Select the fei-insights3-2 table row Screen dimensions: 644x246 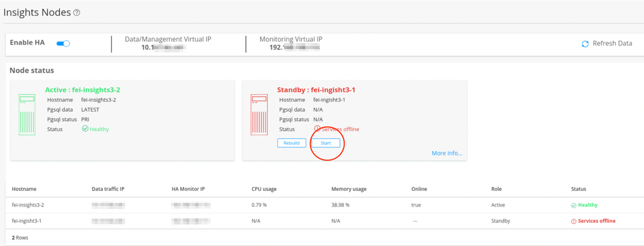pos(28,205)
